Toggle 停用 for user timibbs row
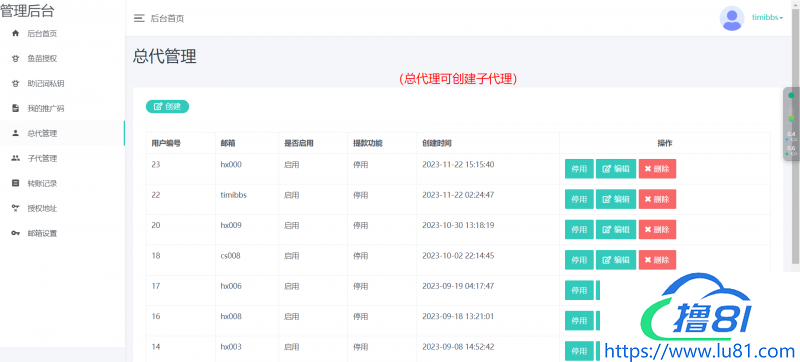This screenshot has height=362, width=800. pos(579,199)
